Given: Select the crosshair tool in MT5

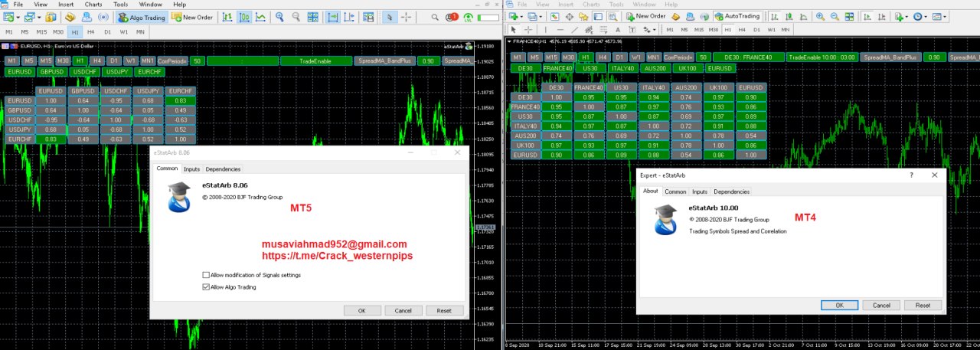Looking at the screenshot, I should [406, 17].
